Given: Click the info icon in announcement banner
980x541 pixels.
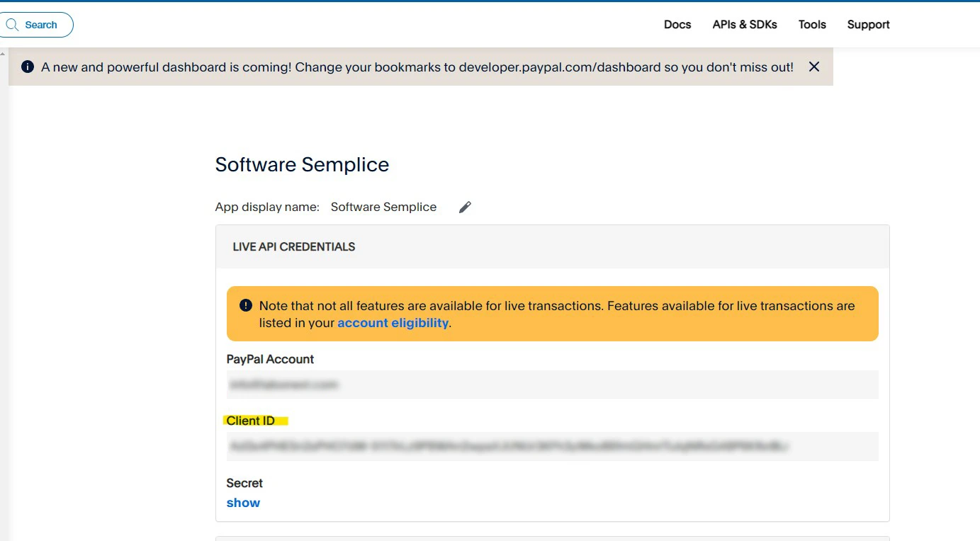Looking at the screenshot, I should [28, 67].
